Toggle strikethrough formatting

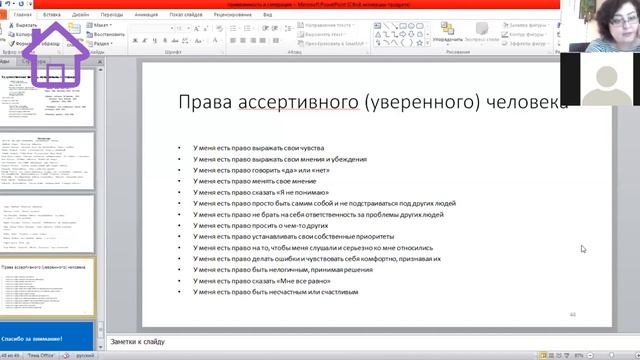[x=175, y=40]
